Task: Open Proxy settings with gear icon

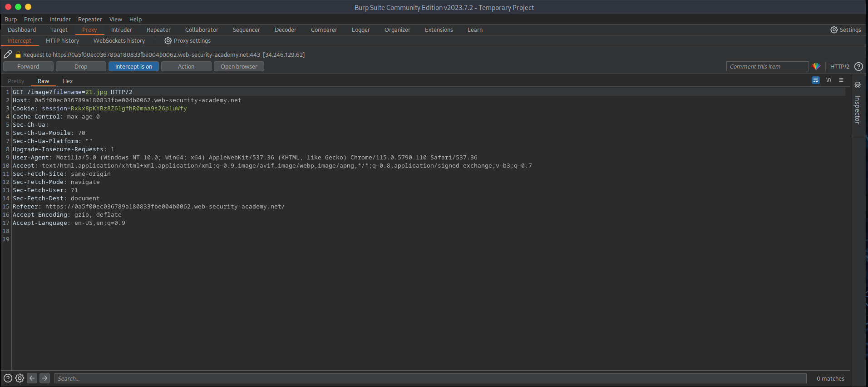Action: click(187, 41)
